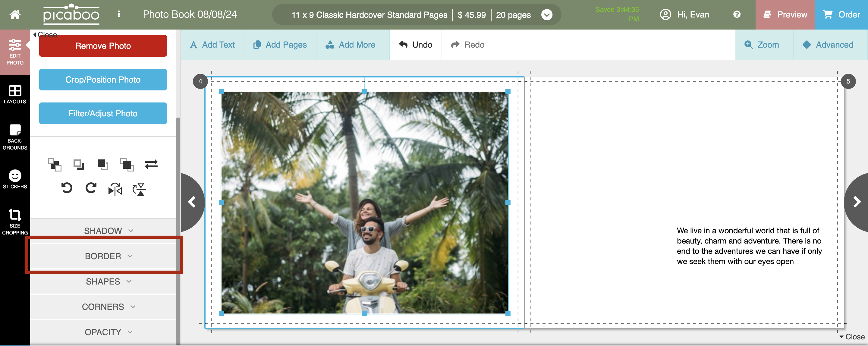The height and width of the screenshot is (346, 868).
Task: Open the Stickers sidebar panel
Action: click(x=15, y=179)
